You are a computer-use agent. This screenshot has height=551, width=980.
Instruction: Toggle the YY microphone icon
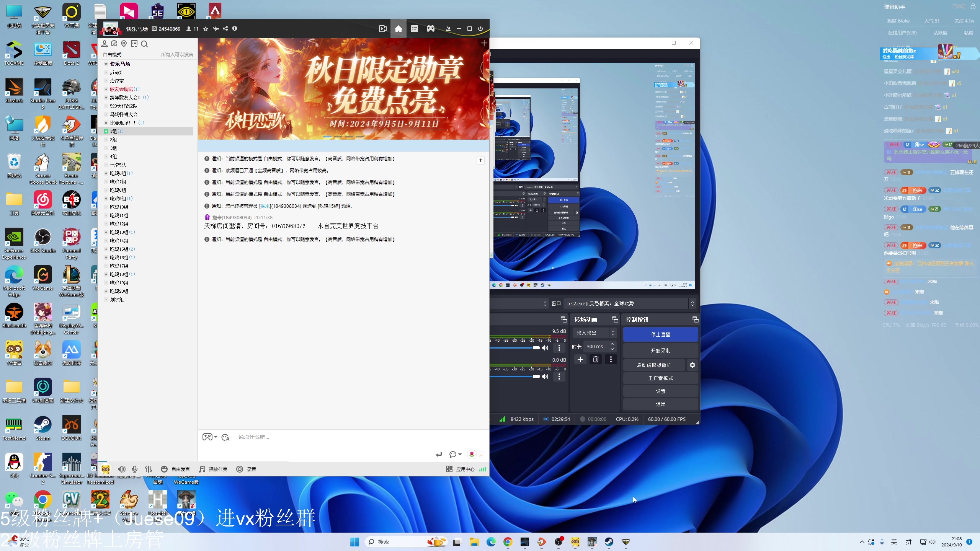tap(135, 469)
